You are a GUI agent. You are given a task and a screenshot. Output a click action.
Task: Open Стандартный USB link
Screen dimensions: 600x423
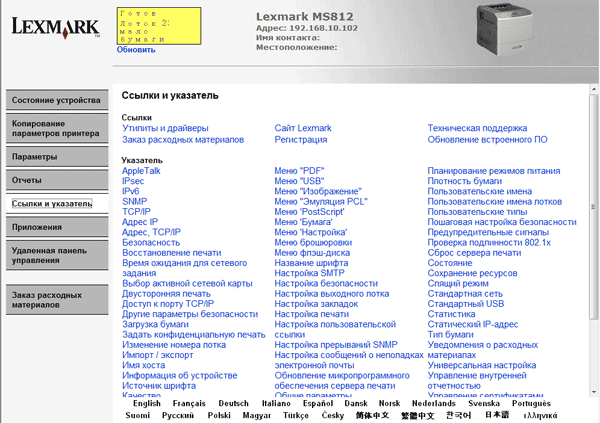pyautogui.click(x=466, y=304)
